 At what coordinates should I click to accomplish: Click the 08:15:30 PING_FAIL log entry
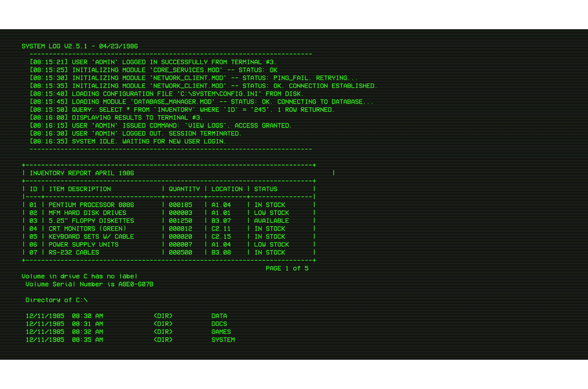[194, 78]
